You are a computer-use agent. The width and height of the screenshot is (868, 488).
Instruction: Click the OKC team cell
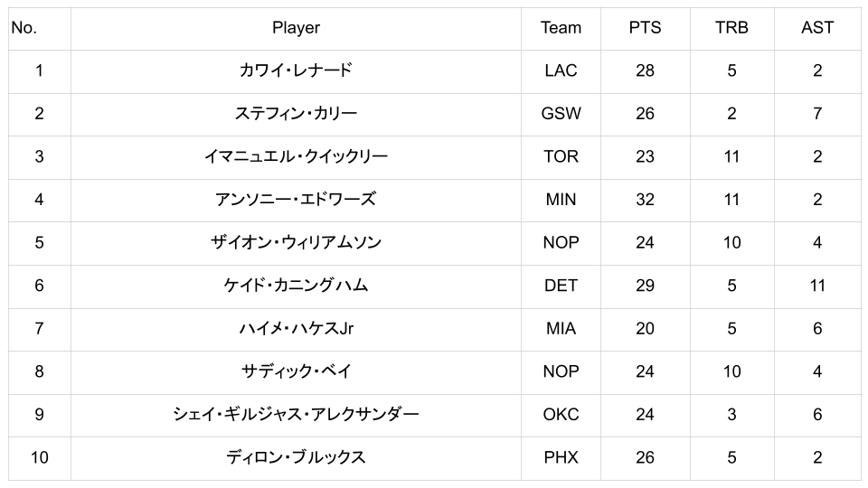tap(561, 415)
